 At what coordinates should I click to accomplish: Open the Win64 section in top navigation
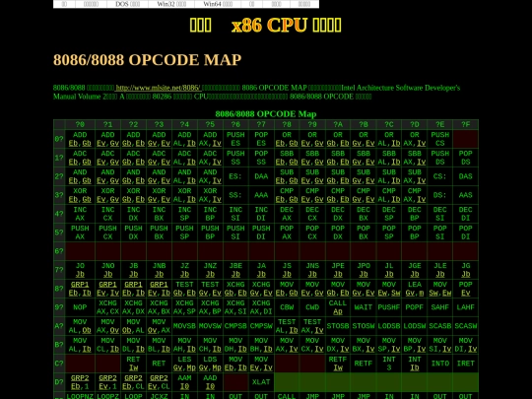pos(218,4)
